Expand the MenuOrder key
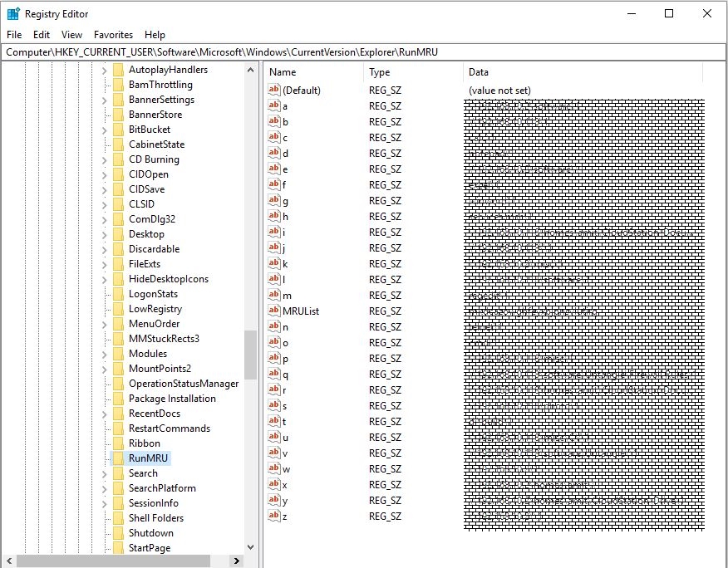Image resolution: width=728 pixels, height=568 pixels. coord(105,325)
